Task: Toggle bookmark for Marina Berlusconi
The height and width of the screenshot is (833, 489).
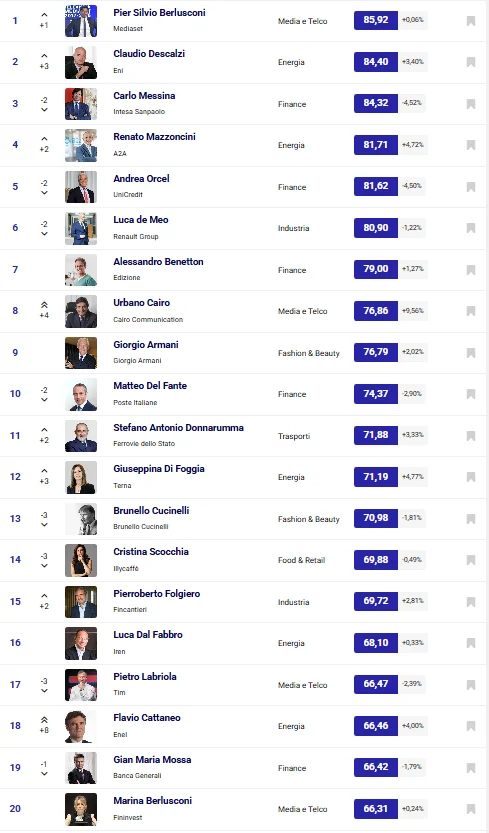Action: 471,809
